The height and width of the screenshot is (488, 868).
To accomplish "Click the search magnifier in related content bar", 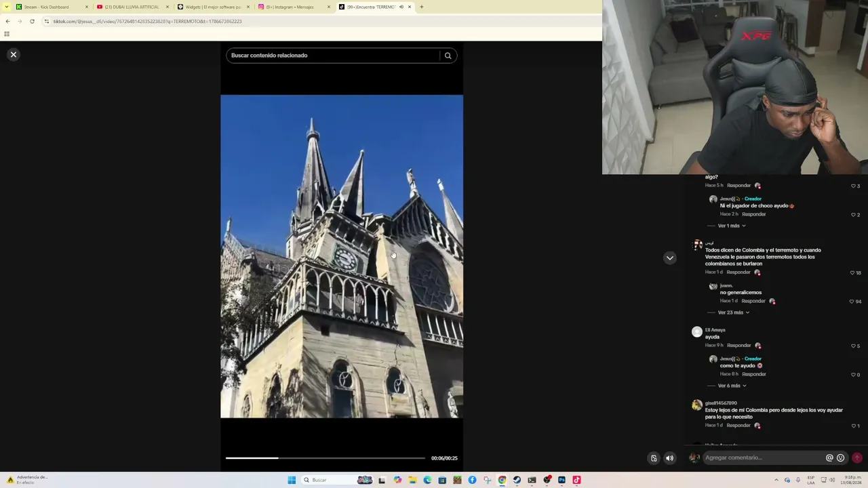I will [448, 56].
